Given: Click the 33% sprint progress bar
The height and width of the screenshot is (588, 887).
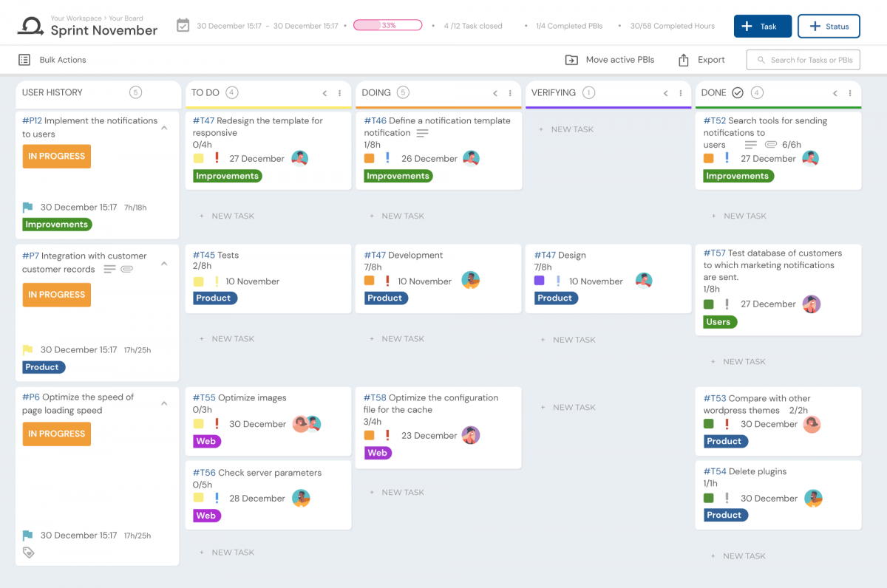Looking at the screenshot, I should (x=387, y=24).
